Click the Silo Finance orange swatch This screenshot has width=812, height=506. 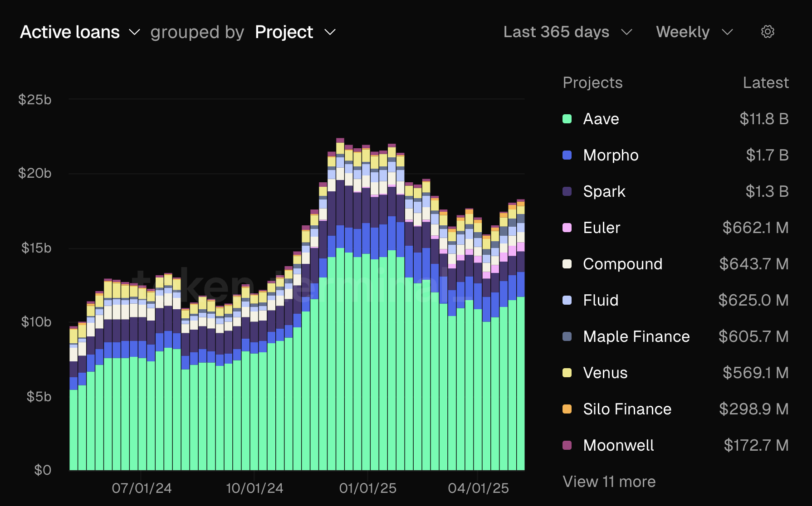567,409
